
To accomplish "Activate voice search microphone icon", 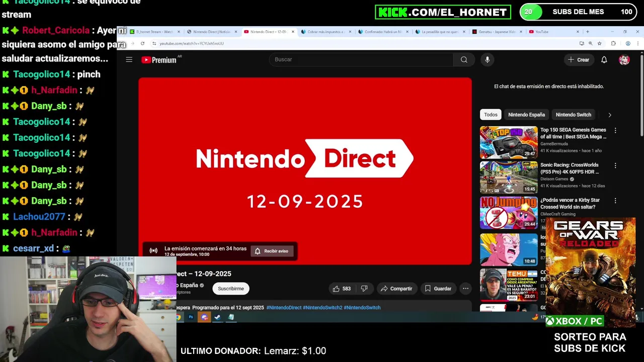I will pos(487,59).
